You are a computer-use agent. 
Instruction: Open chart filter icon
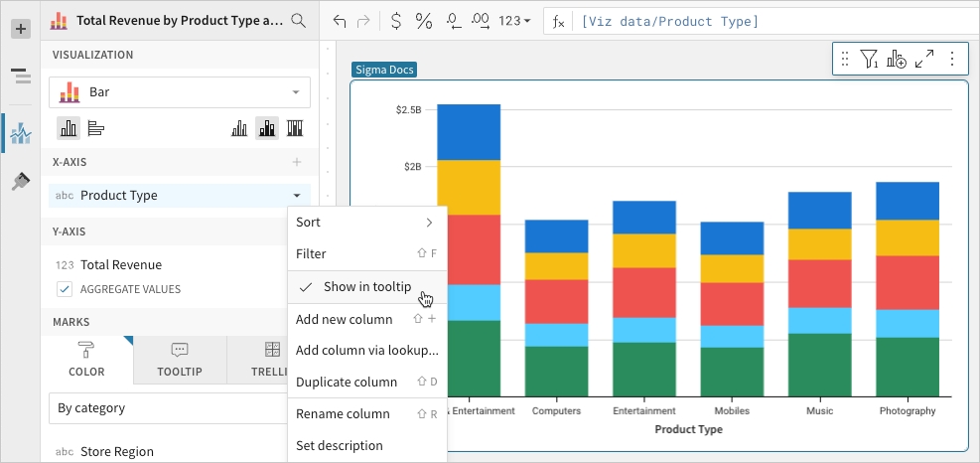870,60
